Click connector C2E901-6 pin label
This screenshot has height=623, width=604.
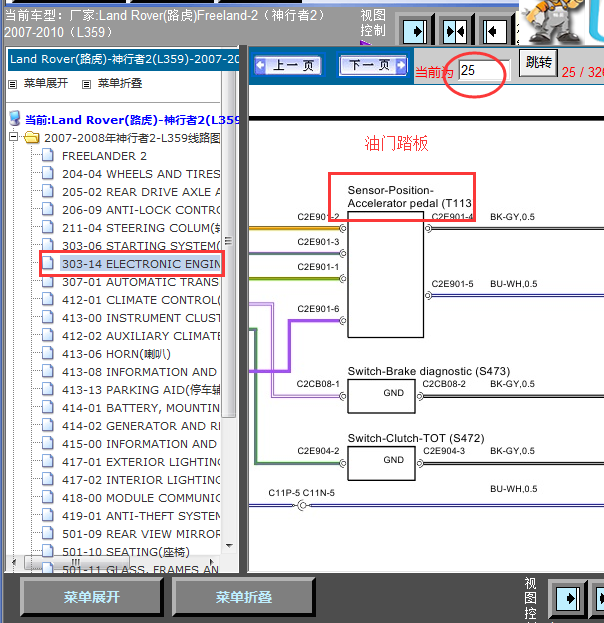318,309
